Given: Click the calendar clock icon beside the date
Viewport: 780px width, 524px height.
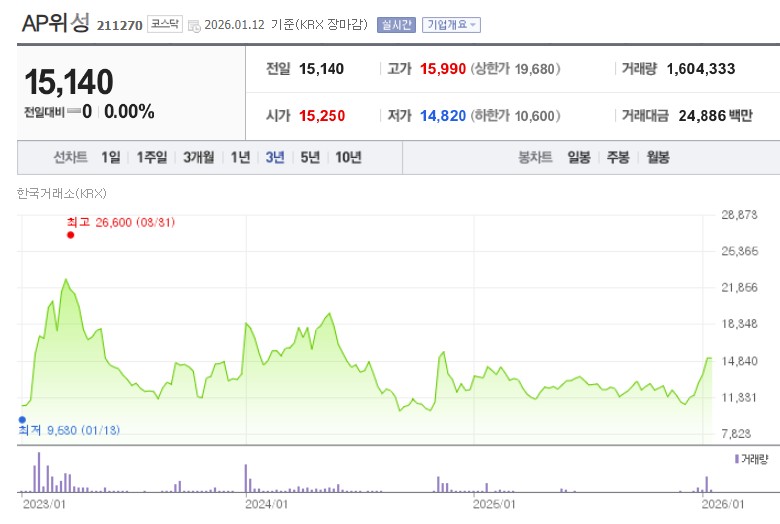Looking at the screenshot, I should tap(194, 26).
